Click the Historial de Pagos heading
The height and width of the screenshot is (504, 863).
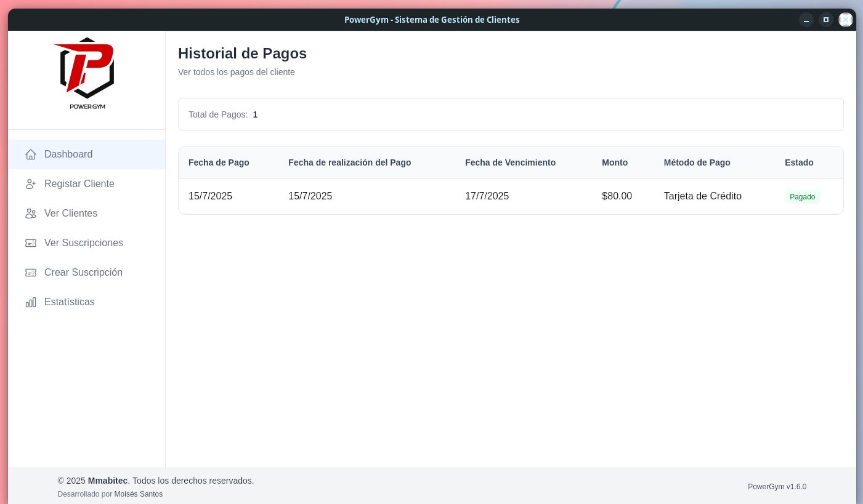point(243,54)
